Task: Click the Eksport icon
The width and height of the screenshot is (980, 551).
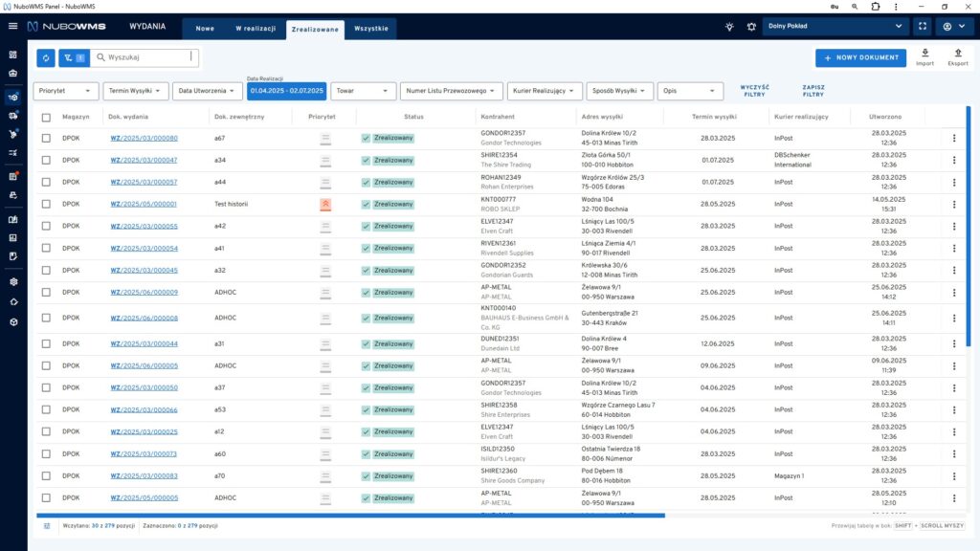Action: click(x=957, y=56)
